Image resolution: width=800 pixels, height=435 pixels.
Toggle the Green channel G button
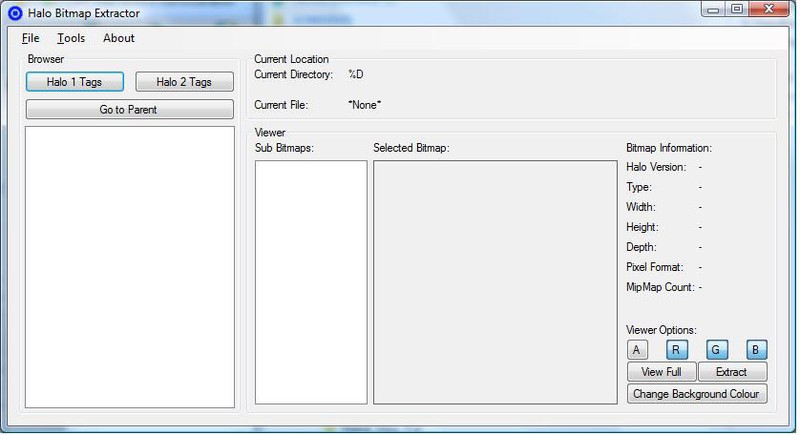click(716, 350)
